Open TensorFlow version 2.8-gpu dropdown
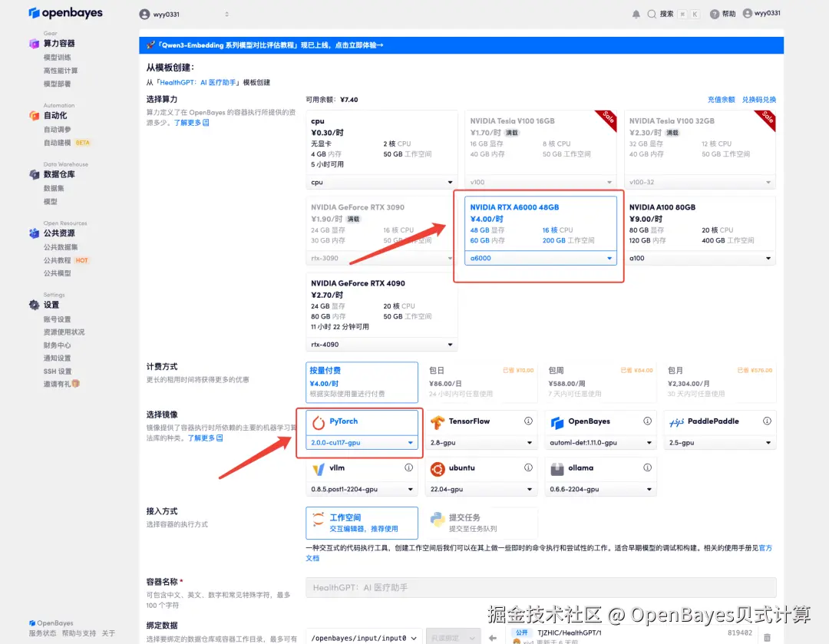The width and height of the screenshot is (829, 644). [x=481, y=443]
